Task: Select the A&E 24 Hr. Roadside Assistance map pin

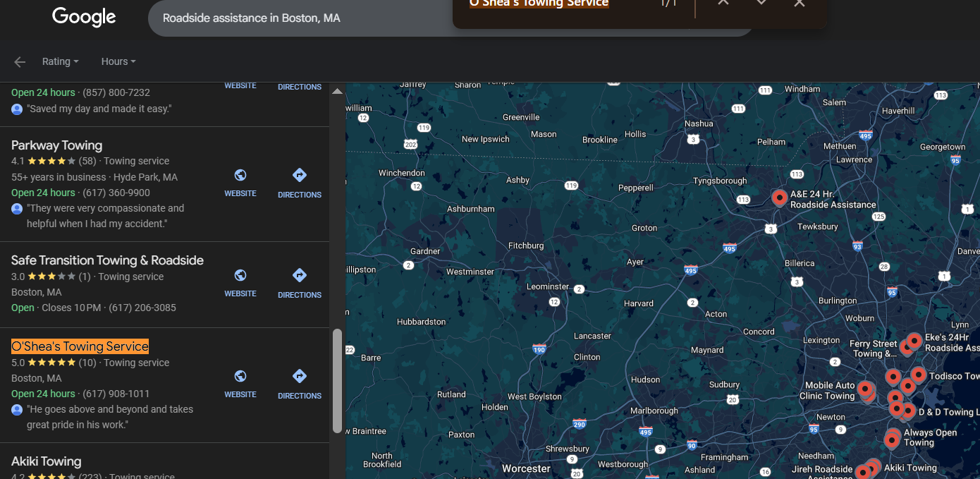Action: (x=779, y=198)
